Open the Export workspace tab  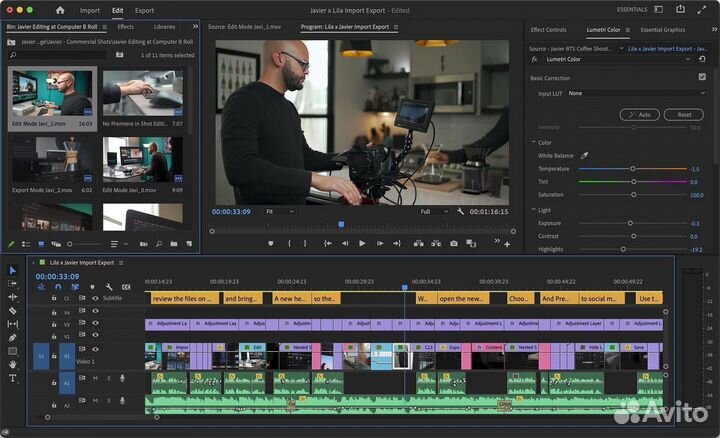(145, 10)
